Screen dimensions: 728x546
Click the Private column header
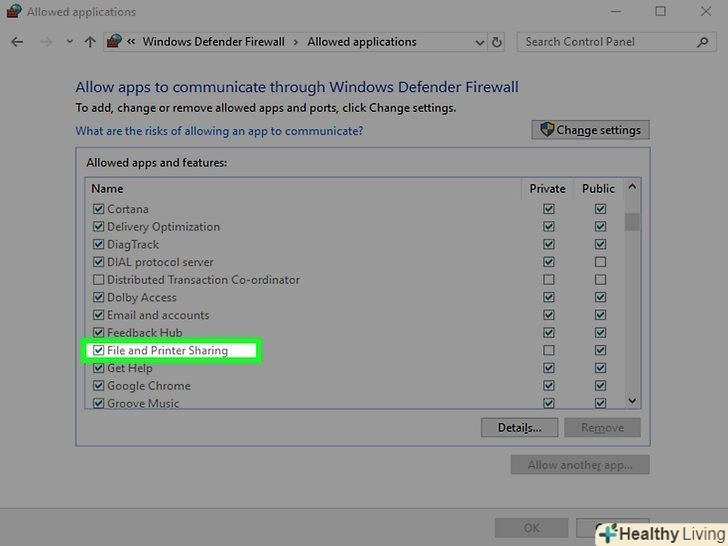point(547,188)
